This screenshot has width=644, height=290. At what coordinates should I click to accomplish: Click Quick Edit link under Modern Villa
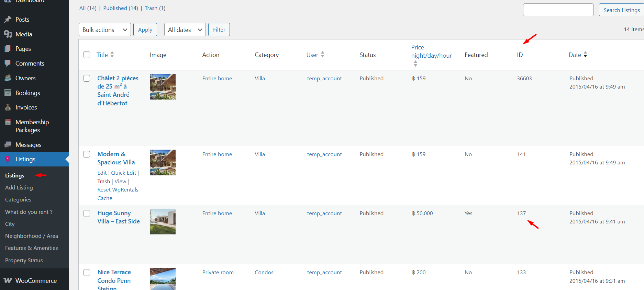tap(123, 173)
